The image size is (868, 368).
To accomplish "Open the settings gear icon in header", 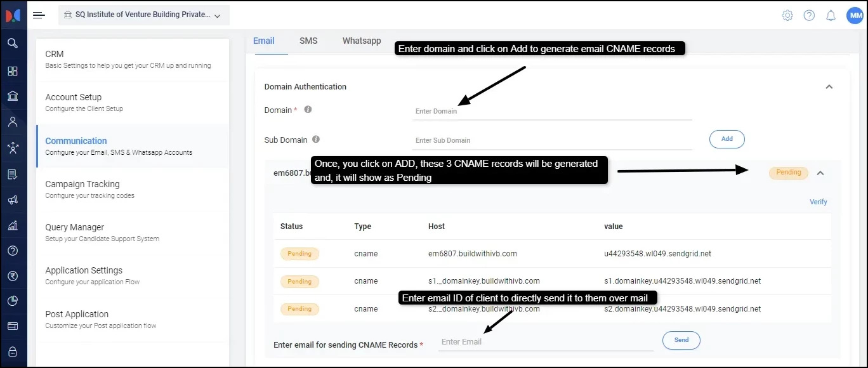I will (787, 16).
